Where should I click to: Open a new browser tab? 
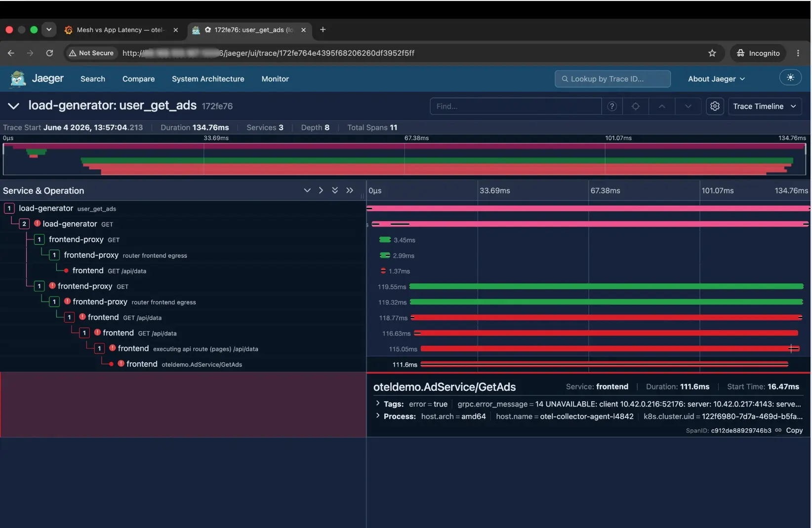click(x=323, y=30)
